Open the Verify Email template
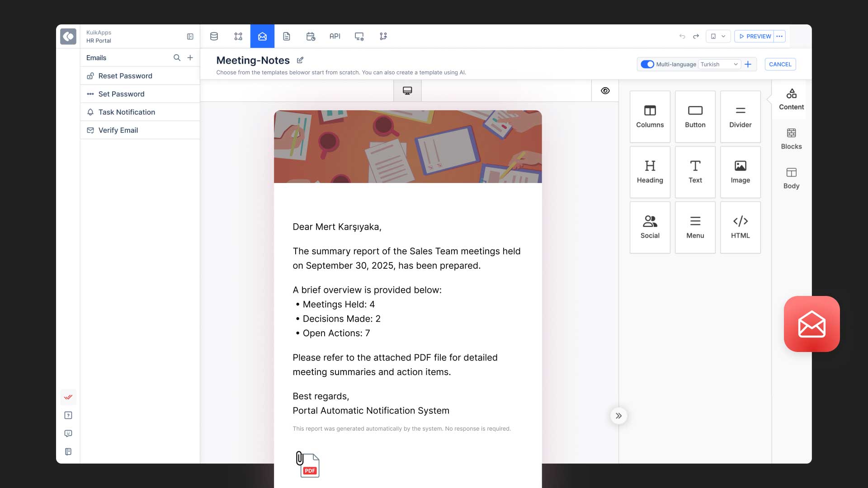The width and height of the screenshot is (868, 488). click(x=118, y=130)
